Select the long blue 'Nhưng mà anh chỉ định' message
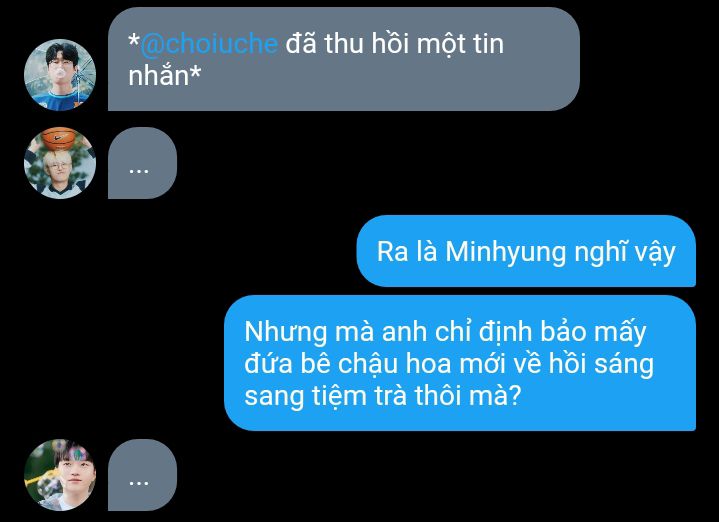Viewport: 719px width, 522px height. click(x=459, y=363)
